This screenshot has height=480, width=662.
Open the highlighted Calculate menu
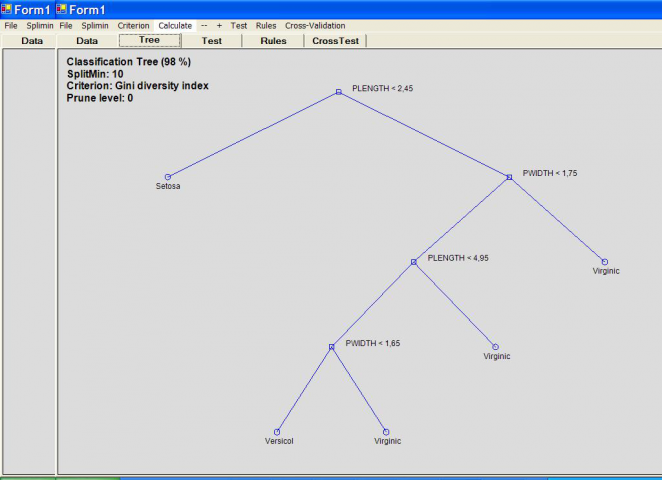tap(175, 26)
